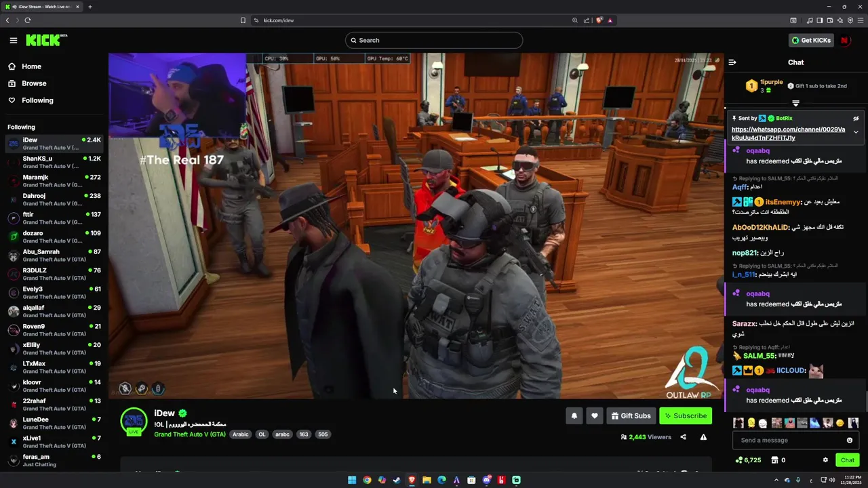This screenshot has width=868, height=488.
Task: Click iDew's live avatar below the video
Action: (134, 422)
